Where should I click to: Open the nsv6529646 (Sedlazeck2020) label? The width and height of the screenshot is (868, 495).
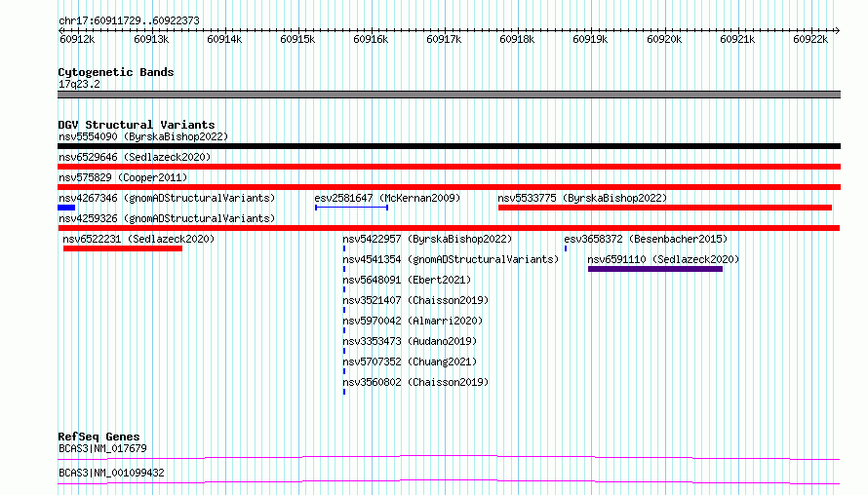click(135, 157)
